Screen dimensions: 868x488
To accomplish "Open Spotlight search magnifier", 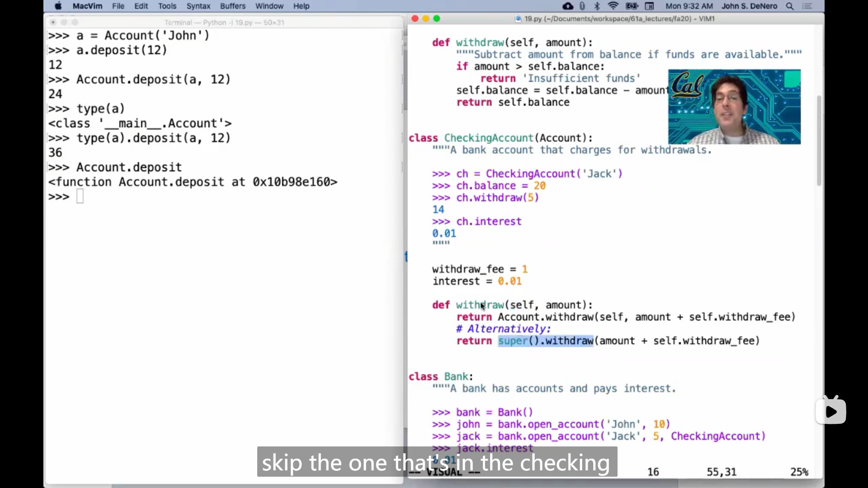I will 790,6.
